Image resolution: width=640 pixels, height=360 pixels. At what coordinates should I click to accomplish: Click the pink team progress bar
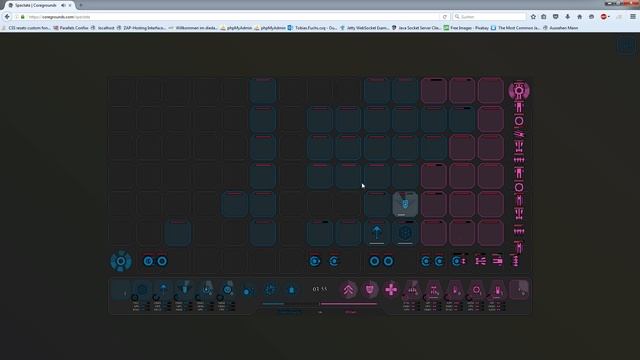348,304
